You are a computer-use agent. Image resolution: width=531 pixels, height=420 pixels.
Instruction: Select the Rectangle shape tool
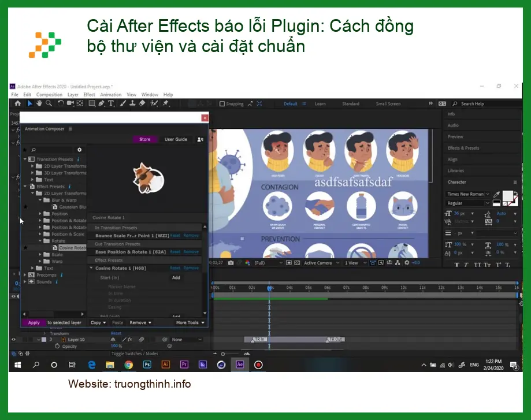click(x=92, y=103)
